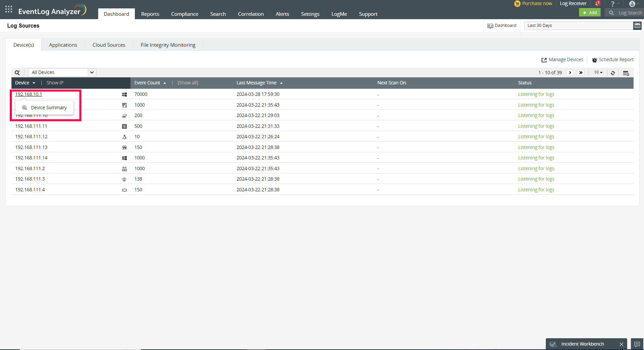Open the Log Receiver link
Screen dimensions: 644x350
pos(573,3)
